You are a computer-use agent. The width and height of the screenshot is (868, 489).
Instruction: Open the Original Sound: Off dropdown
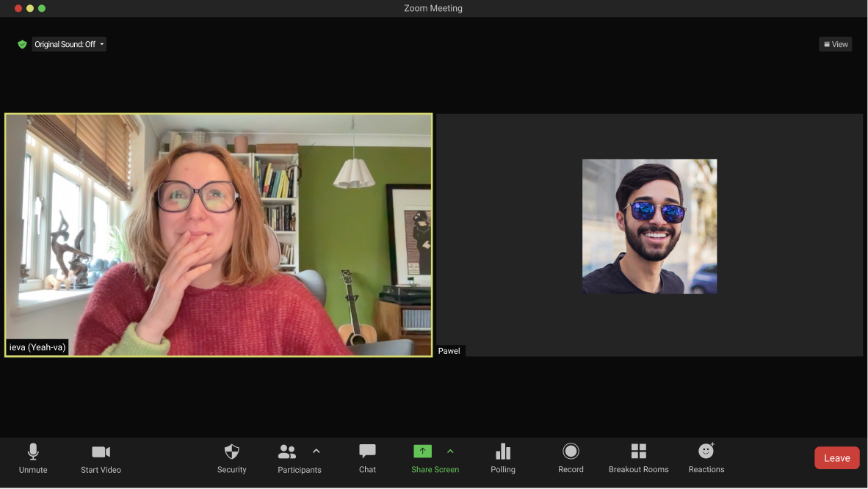68,44
